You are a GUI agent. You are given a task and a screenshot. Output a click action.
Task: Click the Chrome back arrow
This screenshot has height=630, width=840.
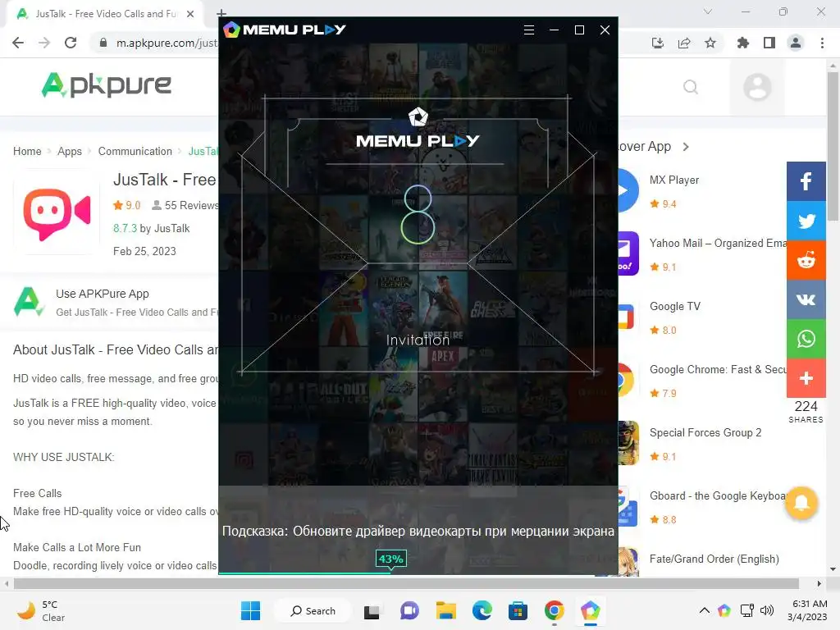tap(18, 43)
